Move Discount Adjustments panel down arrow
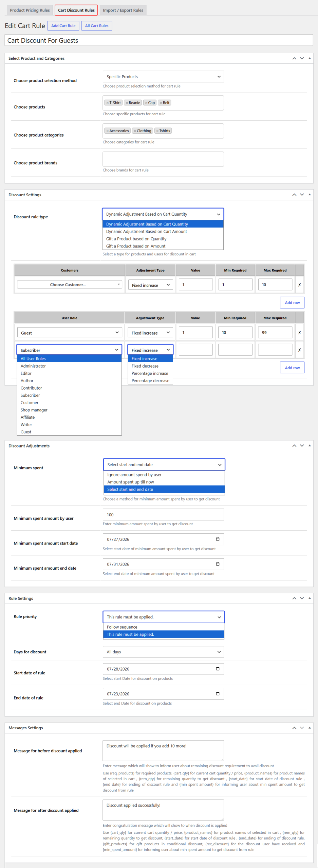This screenshot has width=318, height=868. point(302,446)
